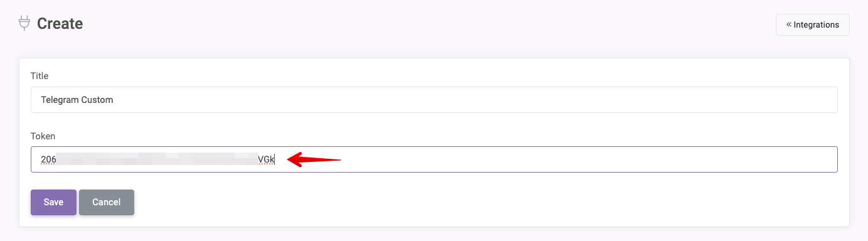Image resolution: width=868 pixels, height=241 pixels.
Task: Click inside the Token input field
Action: 434,159
